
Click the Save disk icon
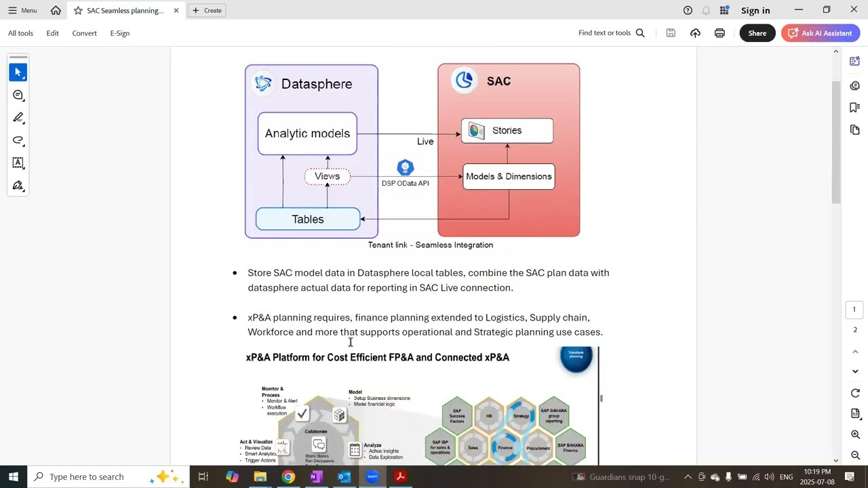pos(671,33)
